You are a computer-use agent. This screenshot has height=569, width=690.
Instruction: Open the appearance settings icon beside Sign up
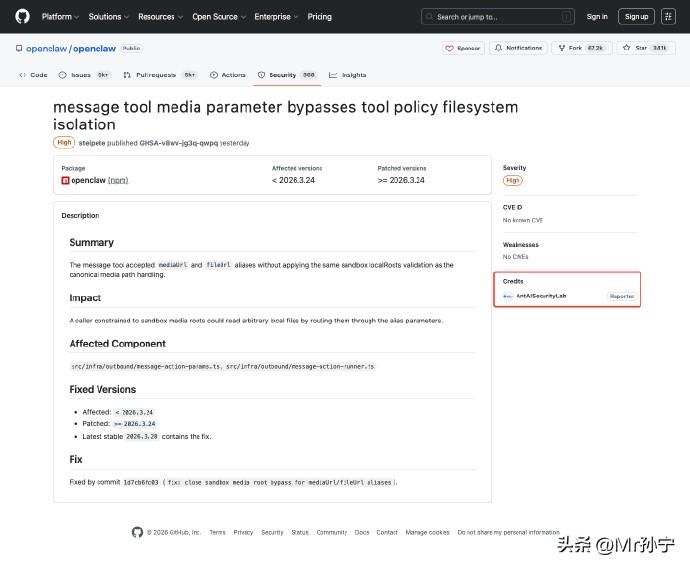coord(668,17)
